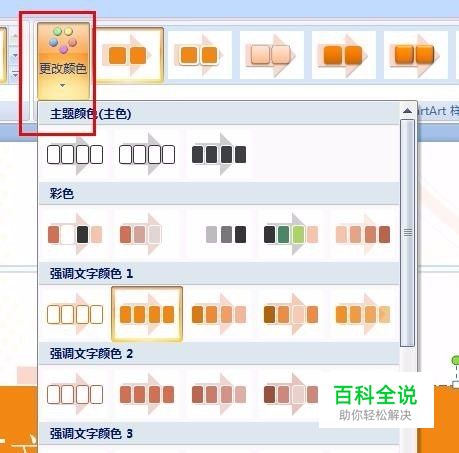Choose highlighted solid orange option under 强调文字颜色 1
The width and height of the screenshot is (459, 453).
tap(147, 314)
